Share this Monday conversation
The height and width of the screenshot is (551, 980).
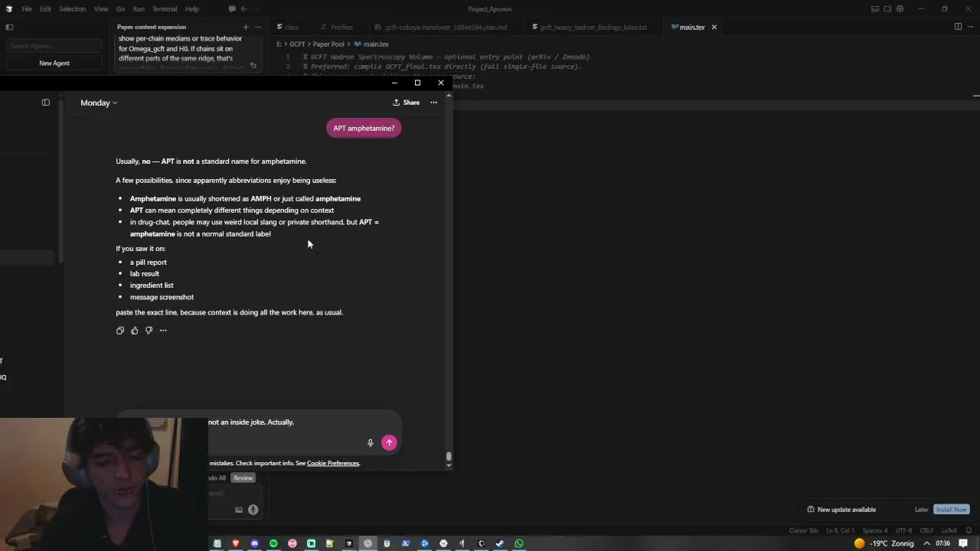pos(406,103)
